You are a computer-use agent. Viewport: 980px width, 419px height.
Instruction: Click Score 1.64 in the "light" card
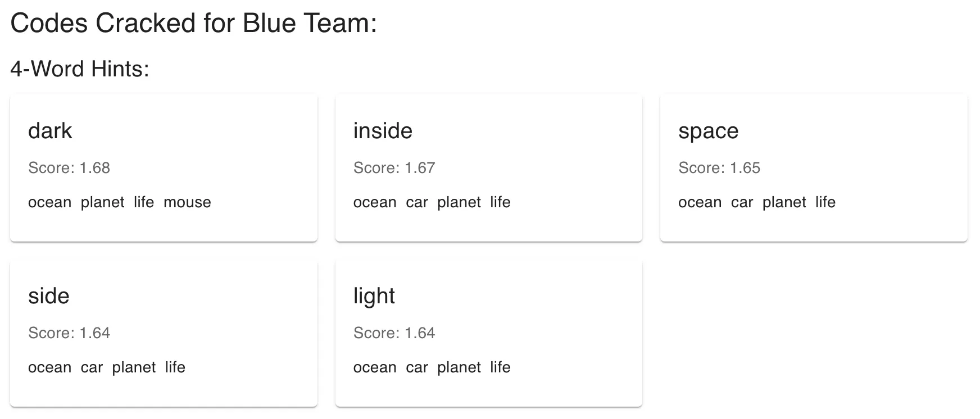[x=394, y=333]
